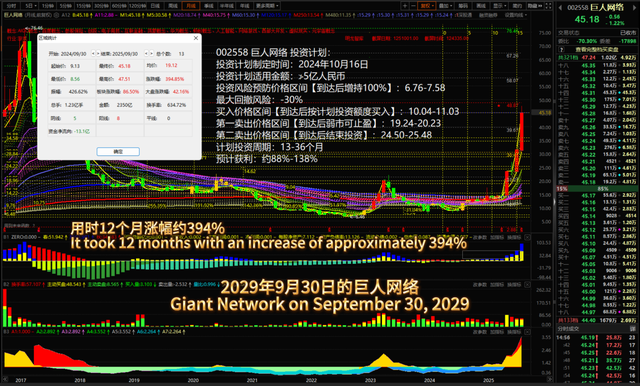Step the end date 2025/09/30 forward
This screenshot has height=386, width=640.
(x=151, y=53)
